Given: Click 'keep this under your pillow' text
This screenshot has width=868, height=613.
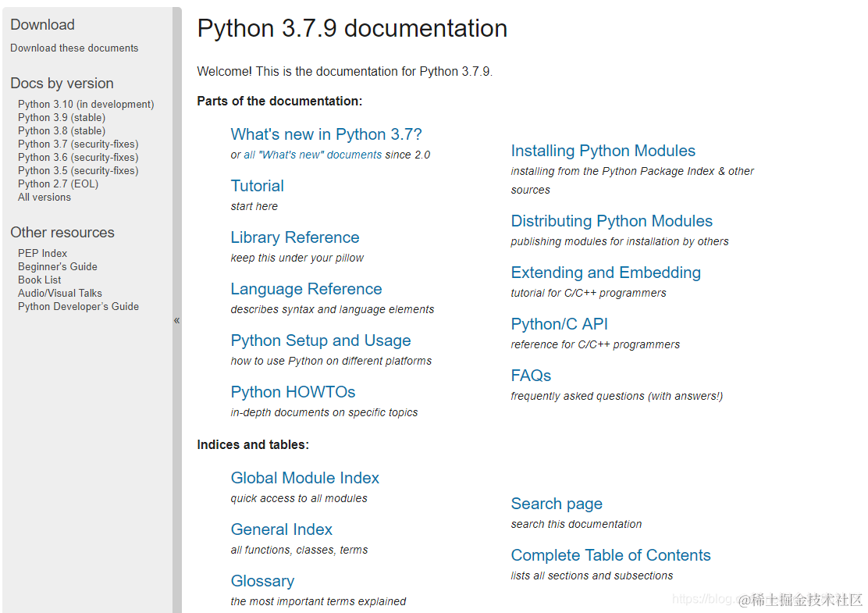Looking at the screenshot, I should (x=297, y=258).
